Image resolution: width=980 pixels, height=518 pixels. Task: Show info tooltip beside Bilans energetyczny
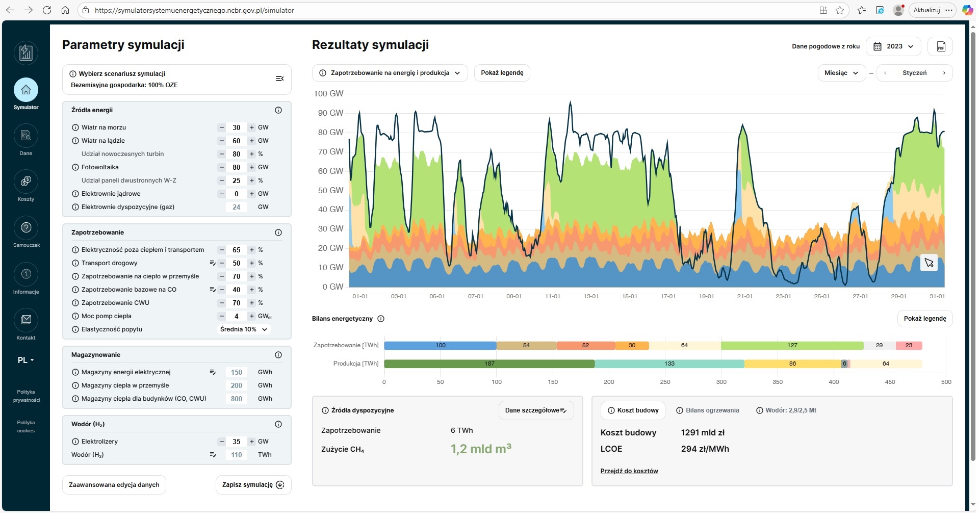[x=381, y=319]
